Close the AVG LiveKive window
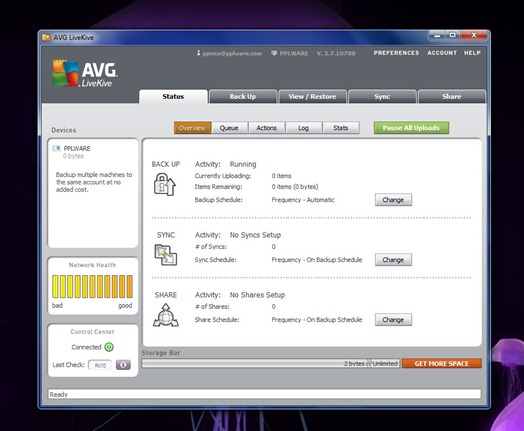The width and height of the screenshot is (524, 431). [x=474, y=35]
